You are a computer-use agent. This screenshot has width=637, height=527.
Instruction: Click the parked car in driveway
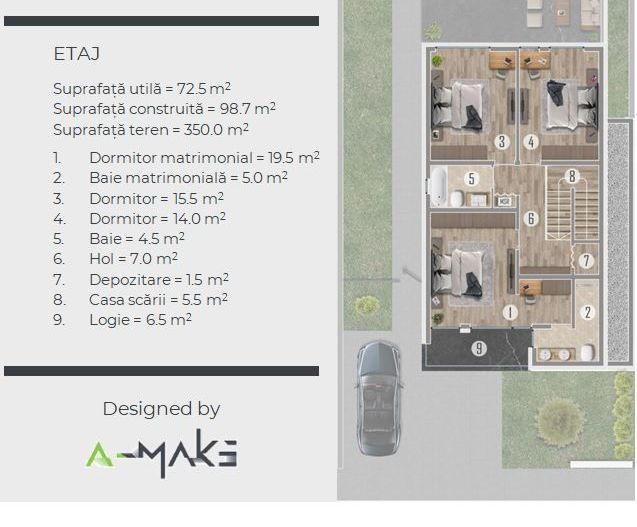[x=379, y=398]
